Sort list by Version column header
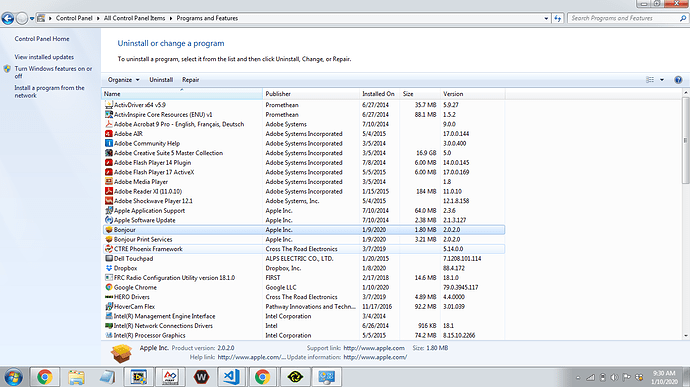The image size is (690, 387). click(473, 94)
